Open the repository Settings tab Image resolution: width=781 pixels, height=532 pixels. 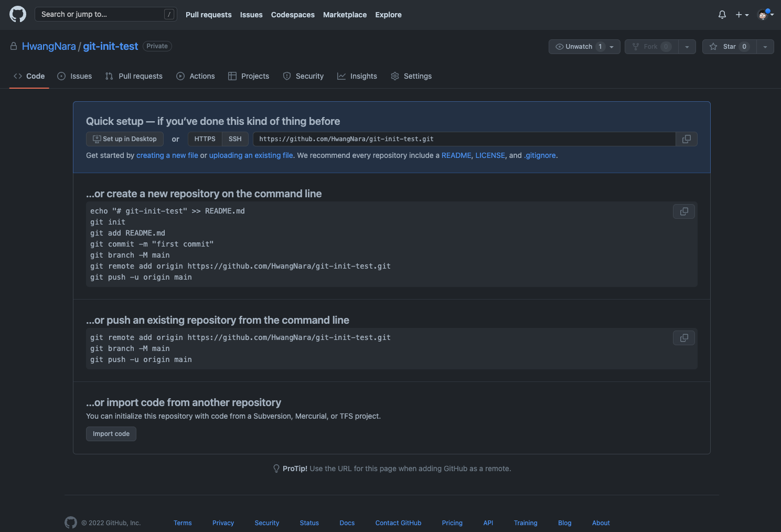411,76
